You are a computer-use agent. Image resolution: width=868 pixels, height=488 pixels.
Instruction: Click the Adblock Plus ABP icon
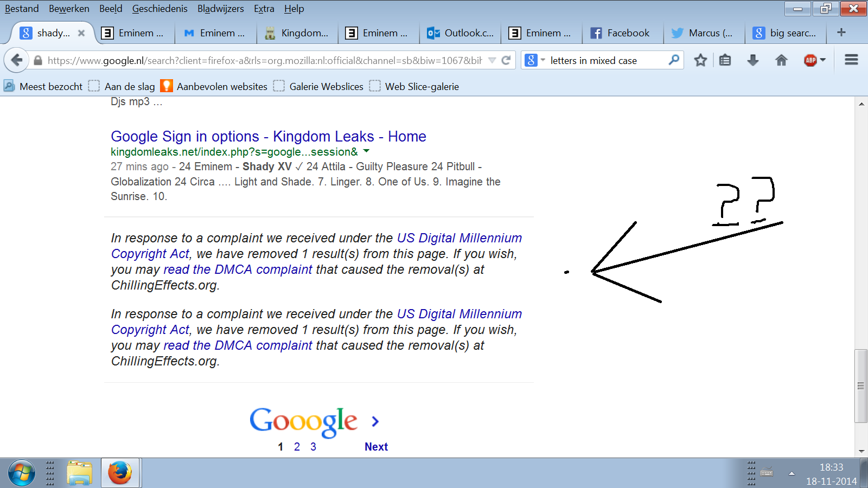810,60
